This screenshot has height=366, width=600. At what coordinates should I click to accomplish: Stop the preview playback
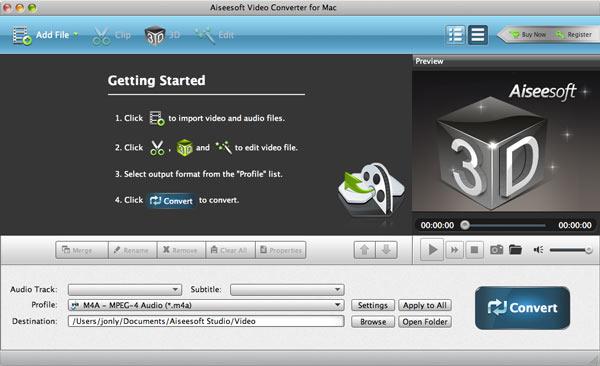coord(474,250)
